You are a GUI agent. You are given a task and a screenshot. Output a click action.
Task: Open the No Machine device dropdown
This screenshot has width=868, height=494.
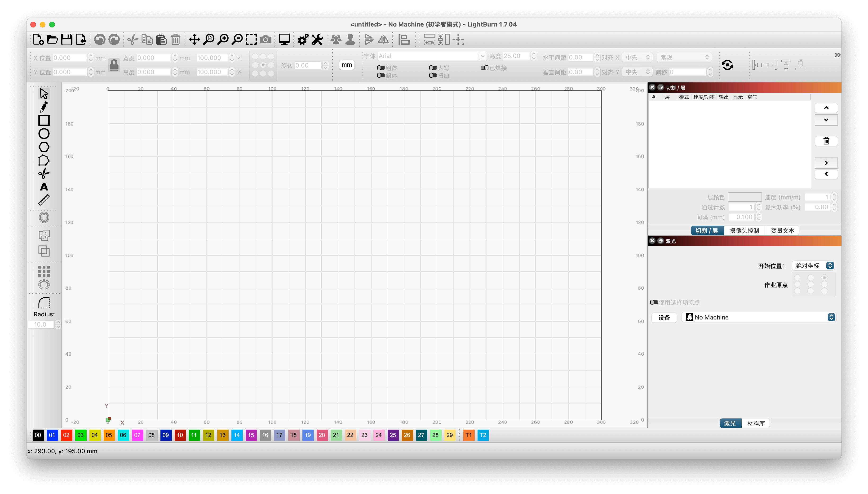(758, 317)
